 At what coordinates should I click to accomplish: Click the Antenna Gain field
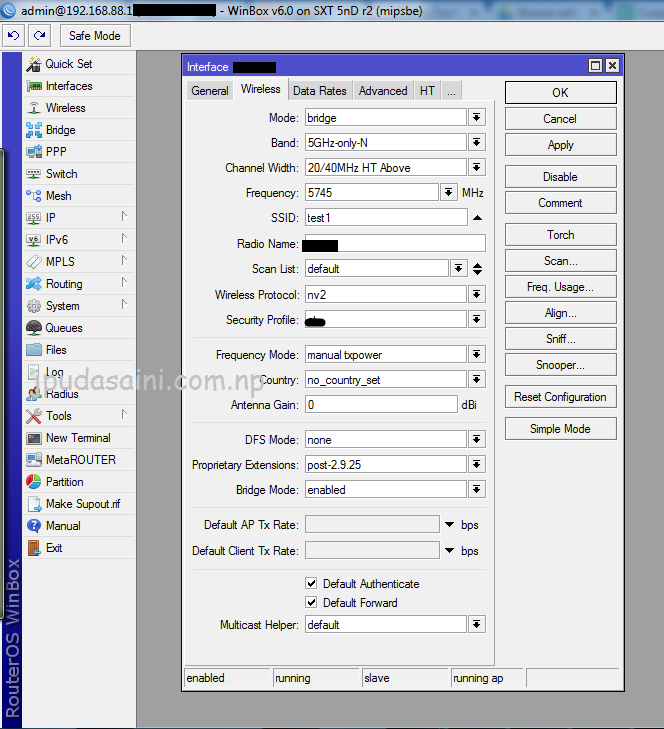pyautogui.click(x=381, y=404)
